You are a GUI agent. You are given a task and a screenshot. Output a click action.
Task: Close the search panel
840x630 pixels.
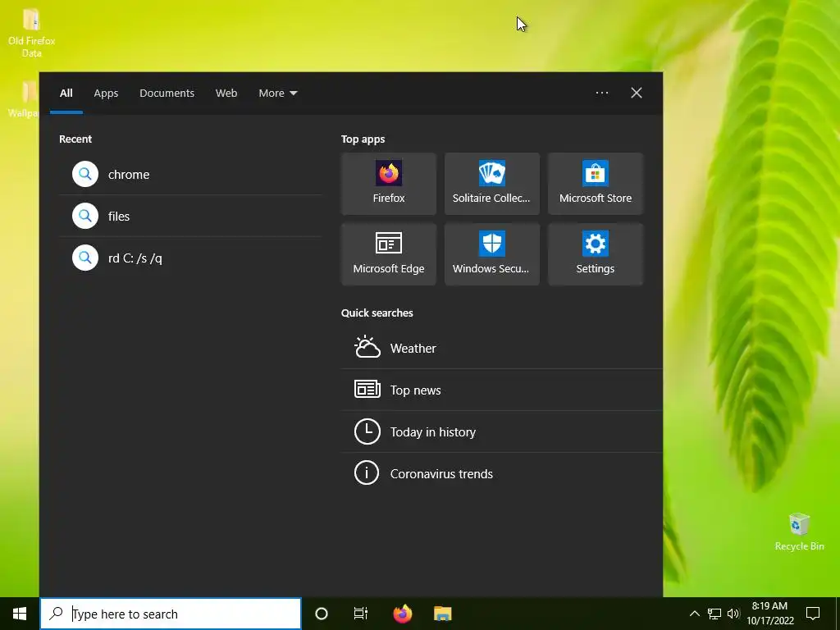pos(637,93)
